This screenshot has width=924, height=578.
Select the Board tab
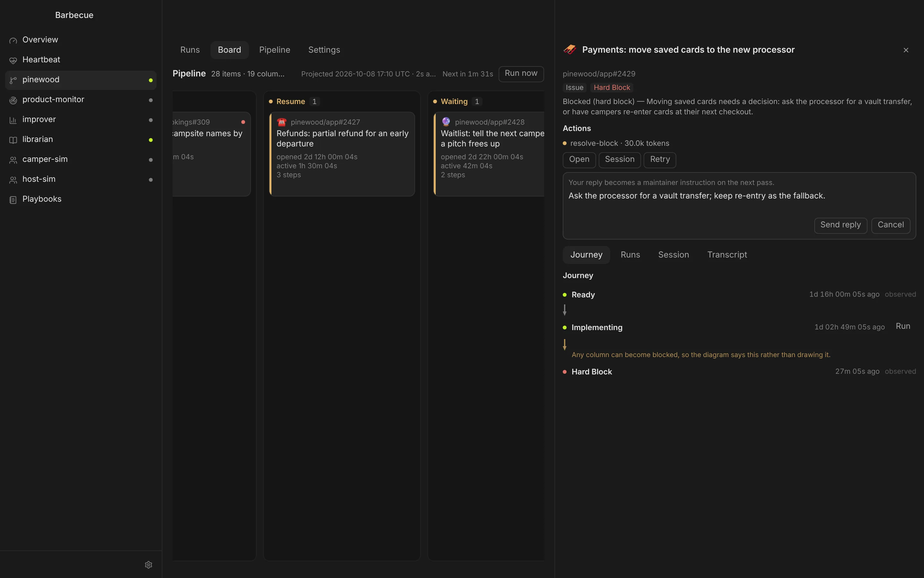click(229, 50)
